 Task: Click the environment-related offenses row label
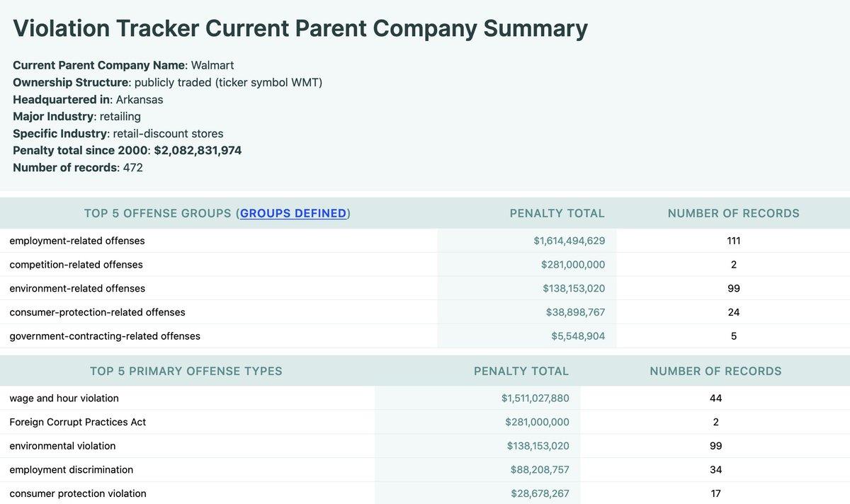77,288
